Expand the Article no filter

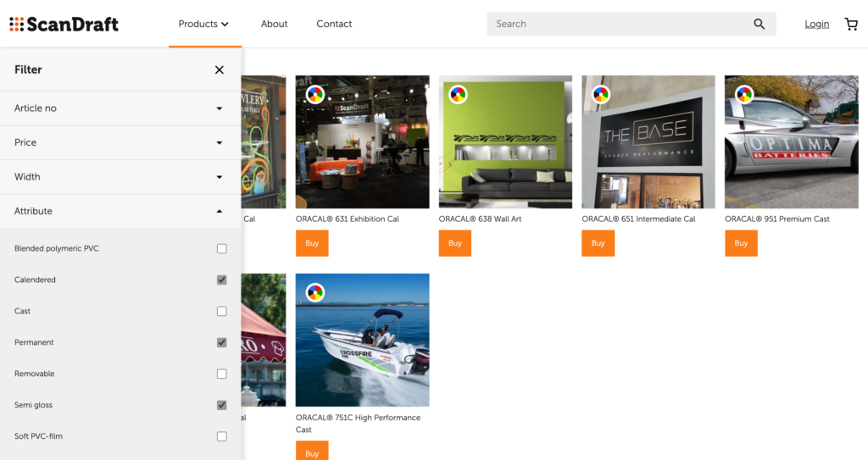(120, 108)
